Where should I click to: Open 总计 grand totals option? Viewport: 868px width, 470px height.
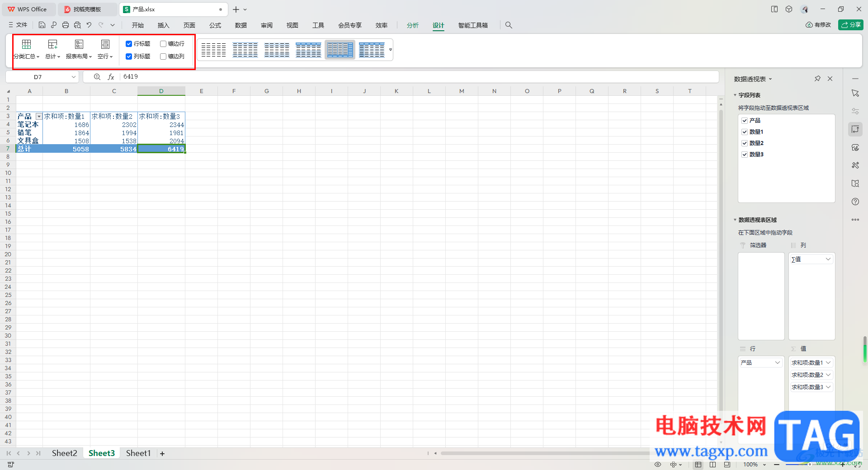[53, 50]
